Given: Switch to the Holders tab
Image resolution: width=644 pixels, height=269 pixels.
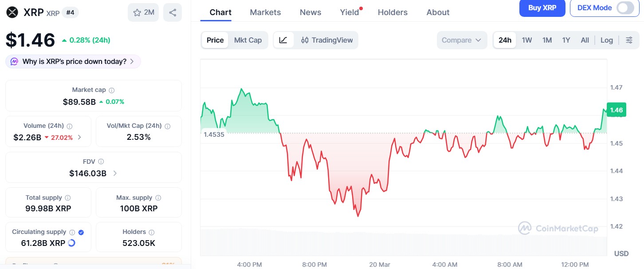Looking at the screenshot, I should pos(393,12).
